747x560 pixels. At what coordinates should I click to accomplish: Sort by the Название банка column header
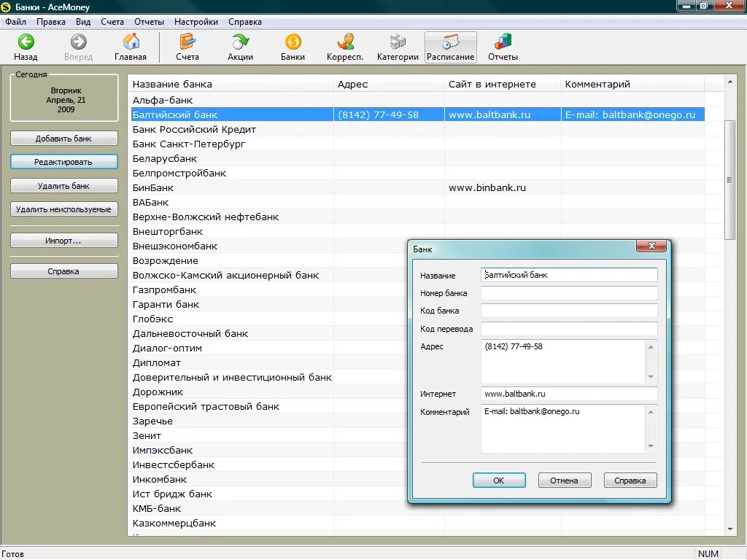point(231,85)
